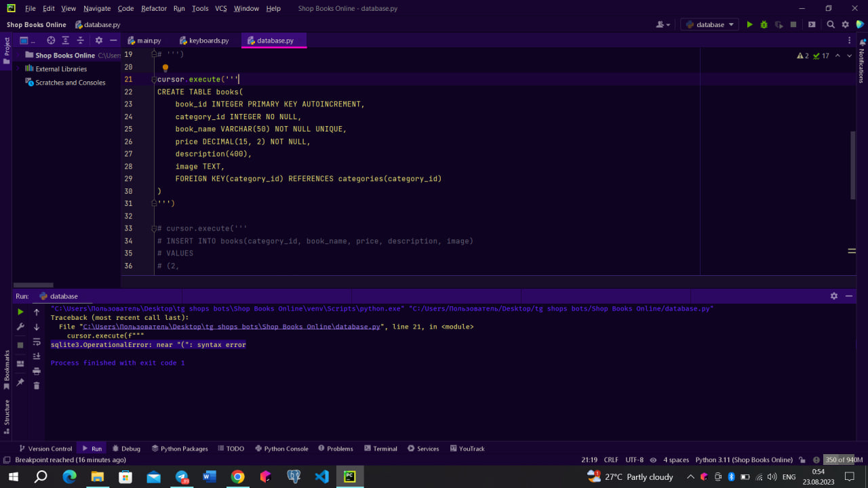
Task: Open the Python Console tool window
Action: (281, 449)
